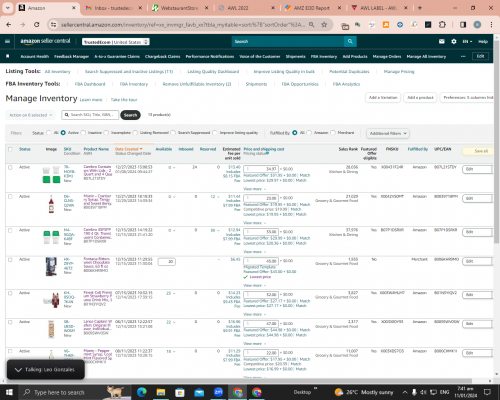View site information icon in address bar
This screenshot has width=500, height=400.
coord(53,25)
